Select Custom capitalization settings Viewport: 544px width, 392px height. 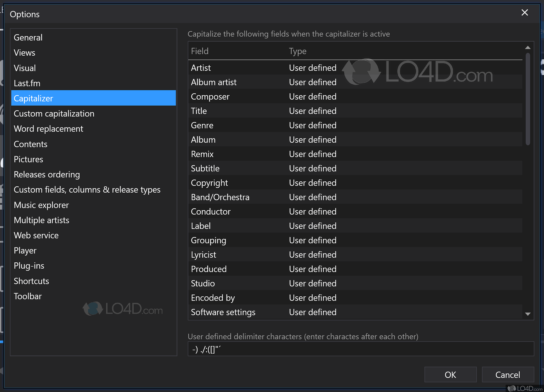[54, 113]
